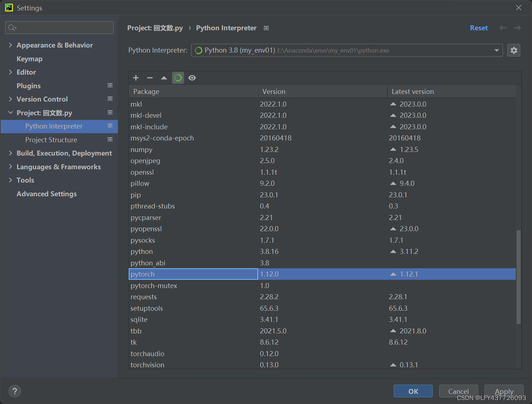The image size is (532, 404).
Task: Close the Settings dialog
Action: (519, 8)
